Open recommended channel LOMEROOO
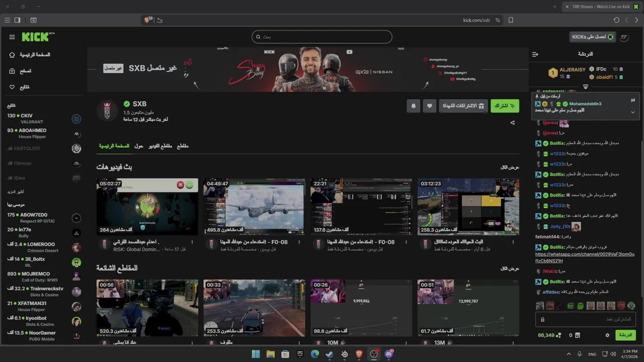The height and width of the screenshot is (362, 644). tap(44, 247)
